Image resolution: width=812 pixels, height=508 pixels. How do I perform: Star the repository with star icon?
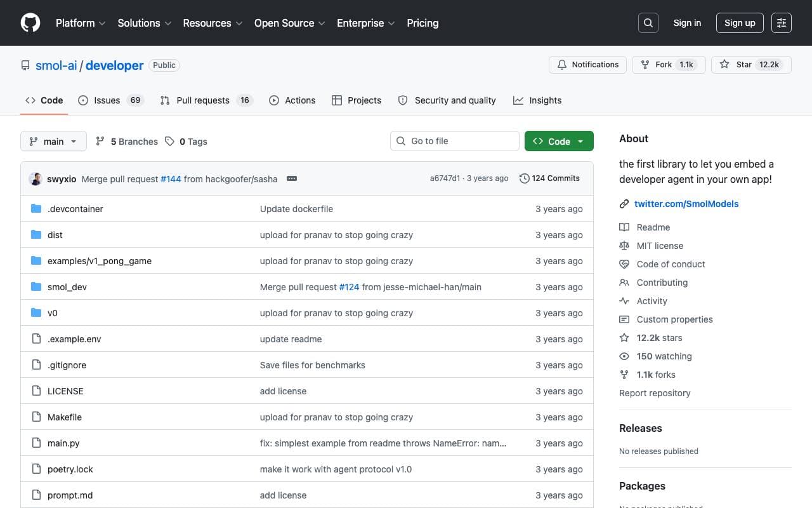751,65
